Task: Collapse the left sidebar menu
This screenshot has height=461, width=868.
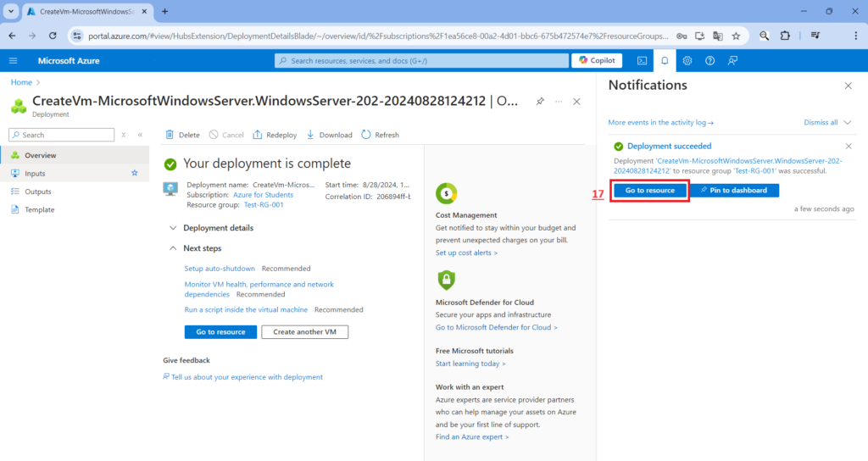Action: [140, 135]
